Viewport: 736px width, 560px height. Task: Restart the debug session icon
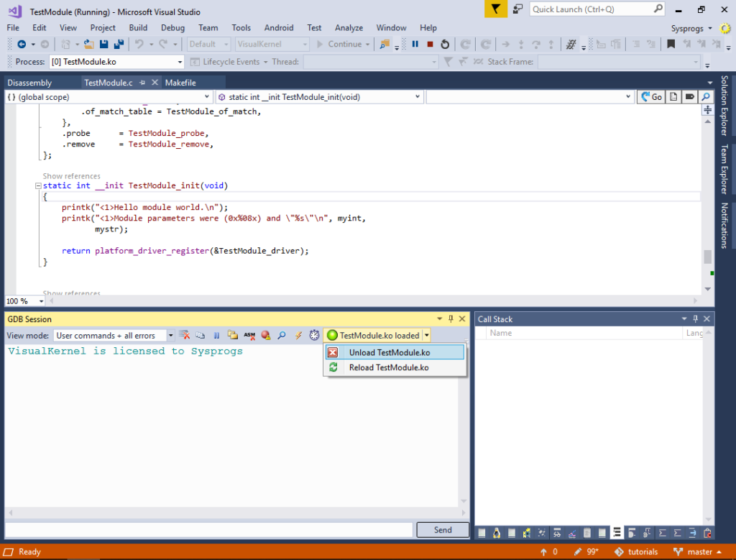[x=445, y=44]
